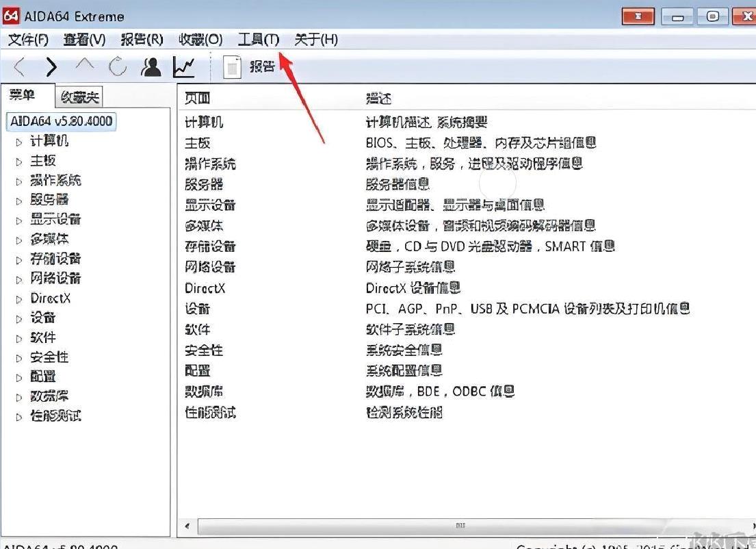
Task: Expand the 操作系统 node in the tree
Action: [x=18, y=181]
